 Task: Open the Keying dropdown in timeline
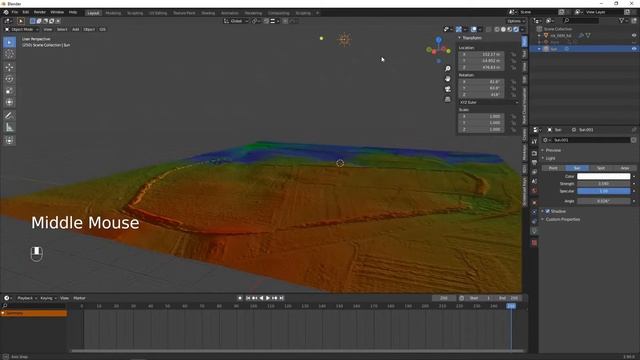click(48, 298)
